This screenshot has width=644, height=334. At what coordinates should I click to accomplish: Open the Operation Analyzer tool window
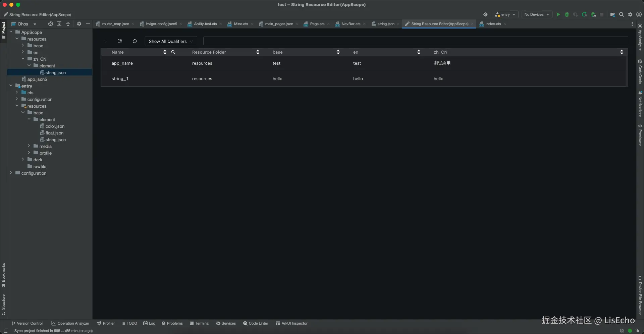(x=70, y=323)
